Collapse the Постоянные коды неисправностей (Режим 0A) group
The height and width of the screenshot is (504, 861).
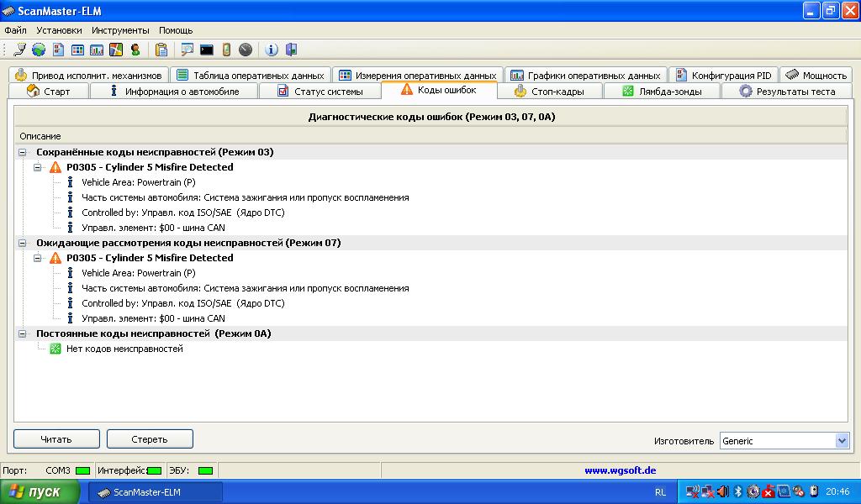coord(23,333)
